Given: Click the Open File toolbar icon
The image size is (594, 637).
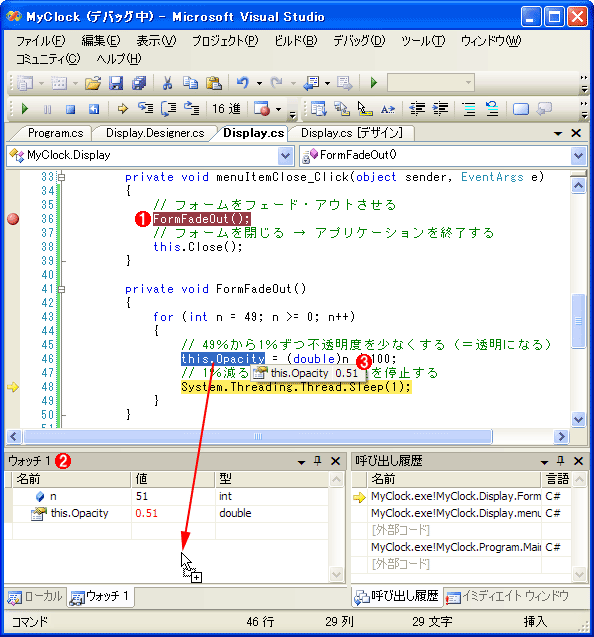Looking at the screenshot, I should click(93, 83).
